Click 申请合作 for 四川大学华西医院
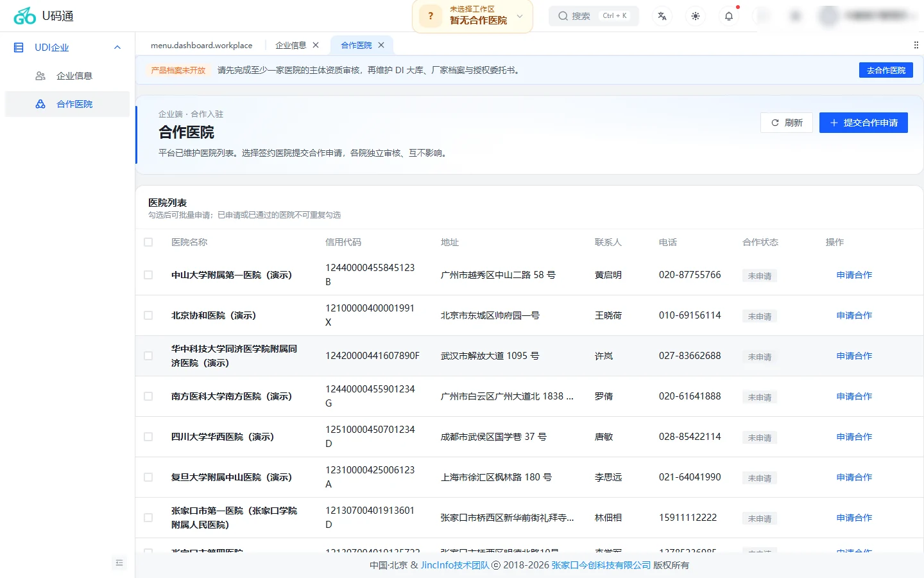The width and height of the screenshot is (924, 578). [854, 437]
